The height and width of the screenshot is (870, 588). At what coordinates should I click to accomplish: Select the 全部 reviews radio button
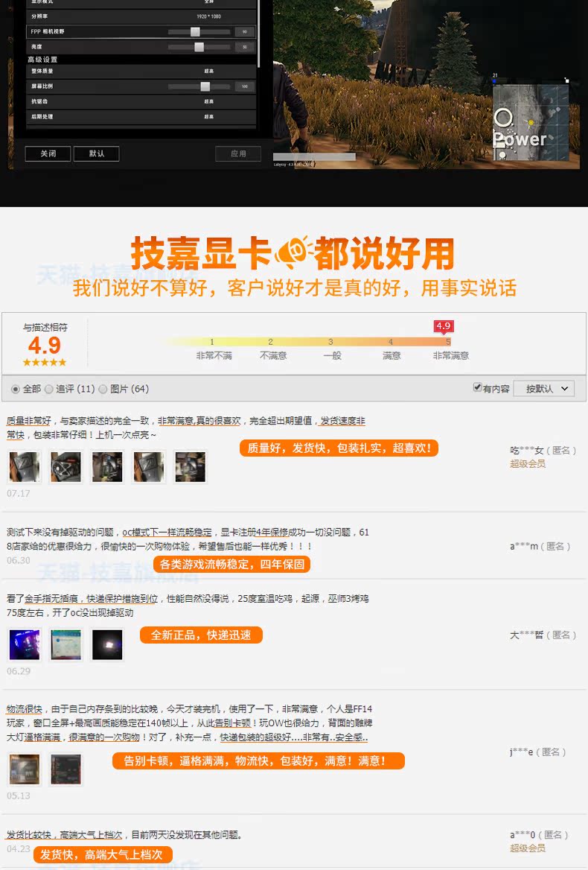15,389
